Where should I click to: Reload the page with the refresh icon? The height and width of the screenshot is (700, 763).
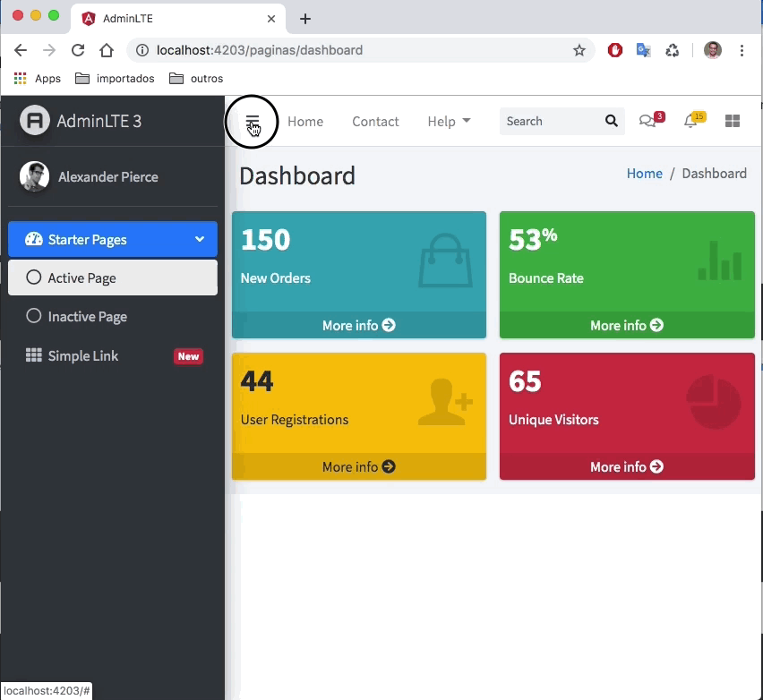78,50
